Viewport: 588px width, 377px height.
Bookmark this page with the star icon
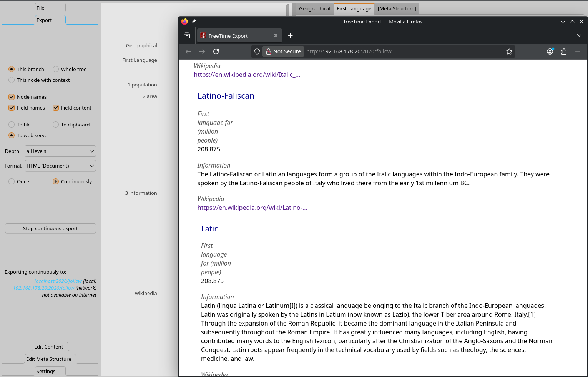pos(509,51)
